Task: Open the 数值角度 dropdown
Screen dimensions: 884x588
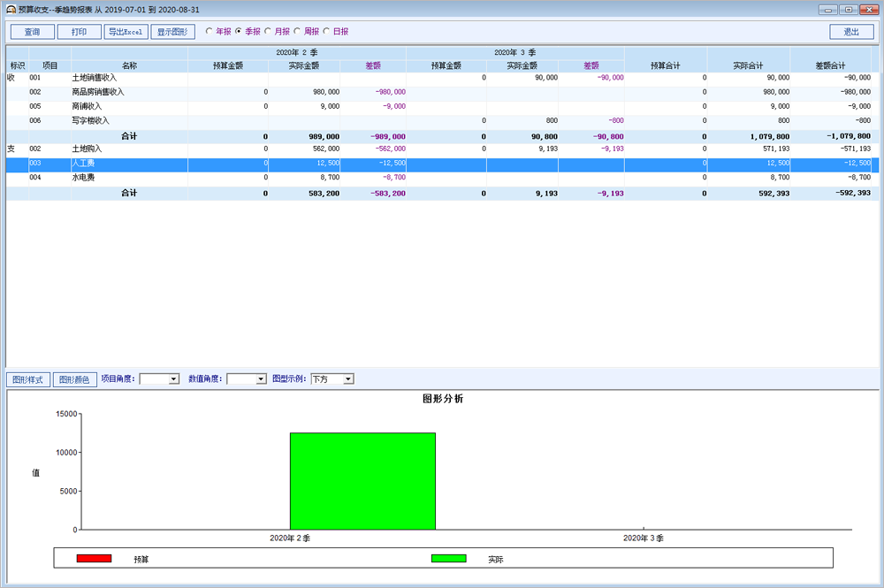Action: pos(261,378)
